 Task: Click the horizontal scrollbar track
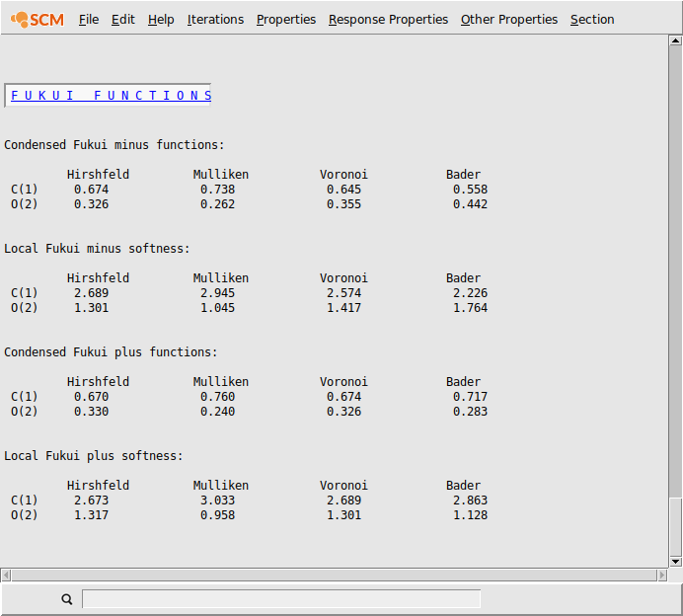334,575
